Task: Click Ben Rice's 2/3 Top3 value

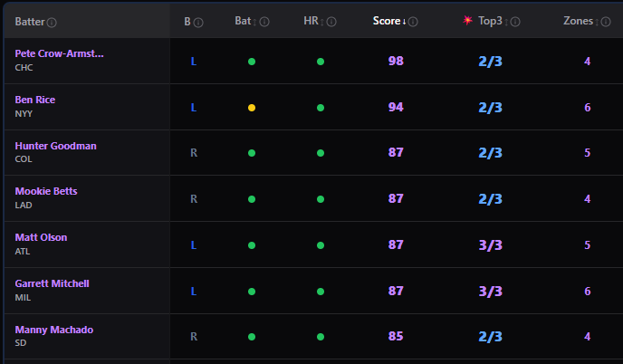Action: (x=490, y=108)
